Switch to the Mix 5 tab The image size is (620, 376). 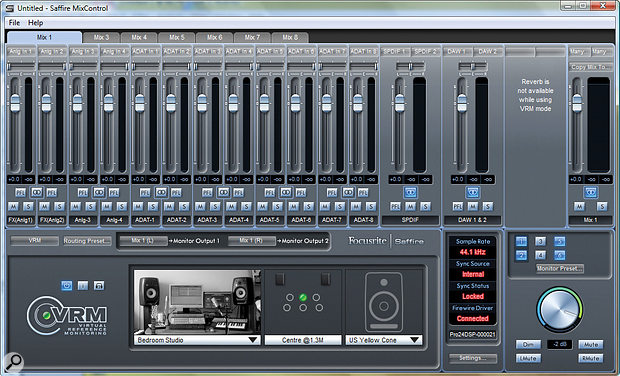(177, 38)
